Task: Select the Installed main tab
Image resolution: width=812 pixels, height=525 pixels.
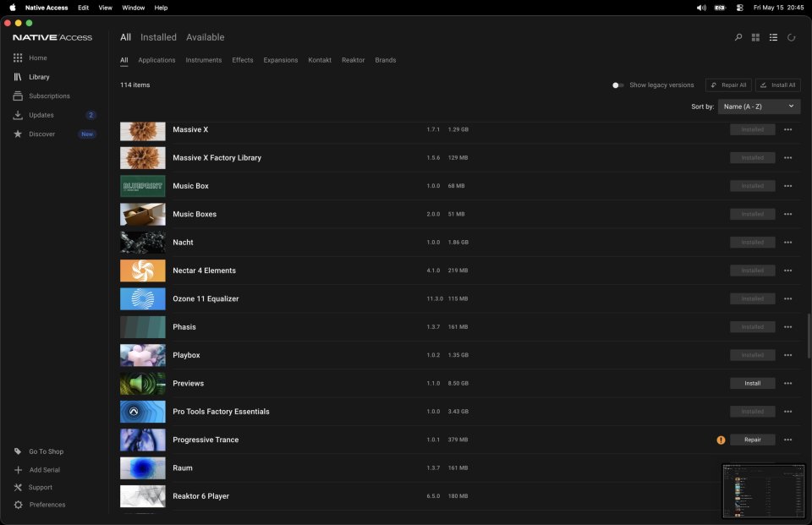Action: (158, 37)
